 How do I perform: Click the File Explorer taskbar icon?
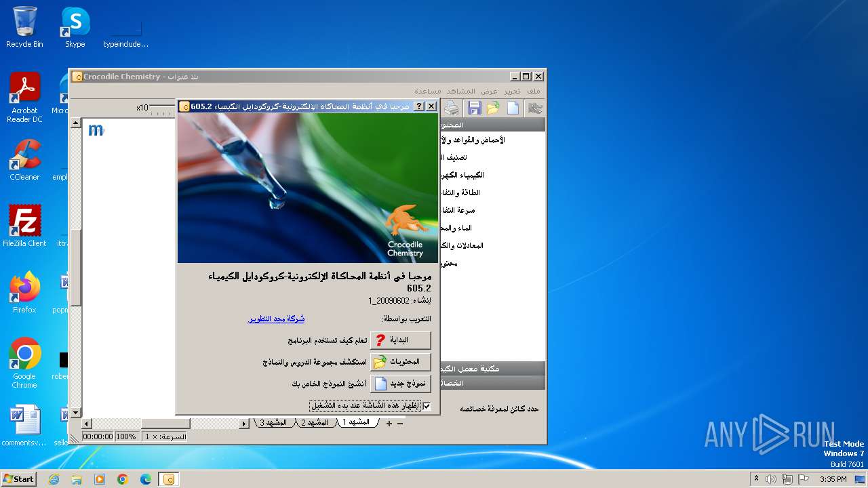[x=77, y=479]
